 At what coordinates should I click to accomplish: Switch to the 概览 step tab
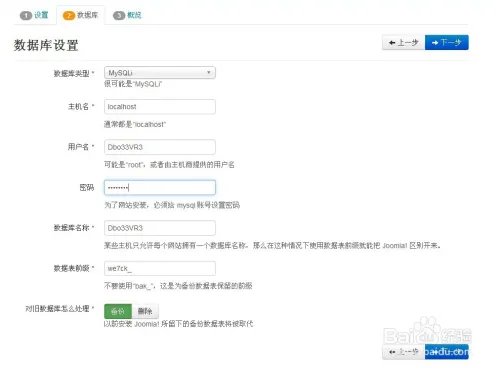(127, 15)
